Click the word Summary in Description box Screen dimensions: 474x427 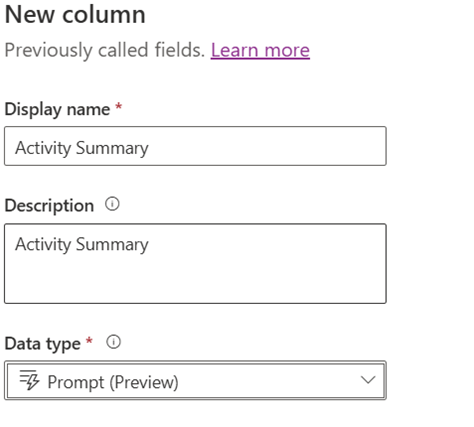[x=112, y=245]
